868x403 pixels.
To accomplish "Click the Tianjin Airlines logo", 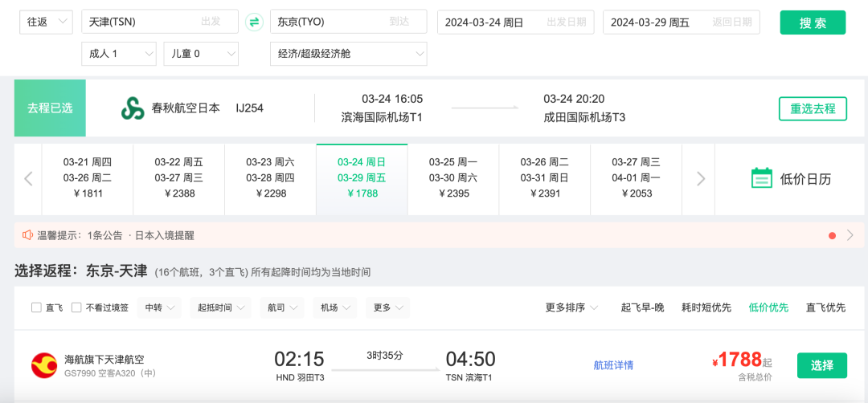I will (x=43, y=364).
